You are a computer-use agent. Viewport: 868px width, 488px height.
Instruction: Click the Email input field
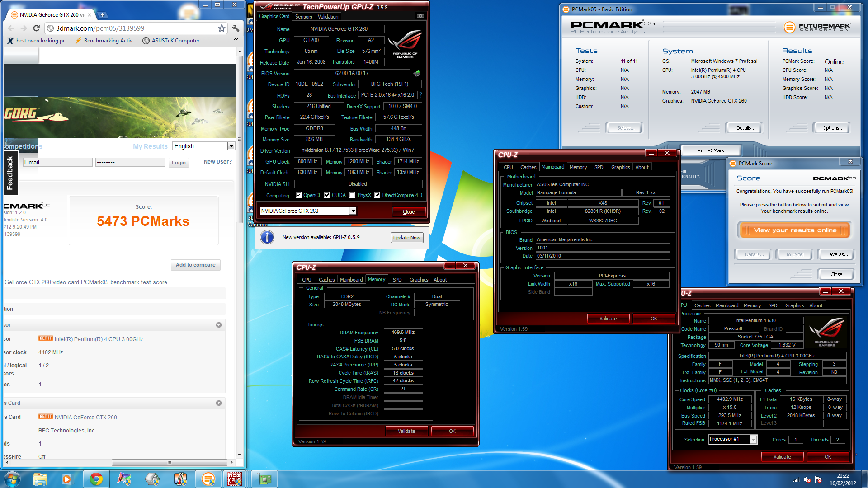57,162
